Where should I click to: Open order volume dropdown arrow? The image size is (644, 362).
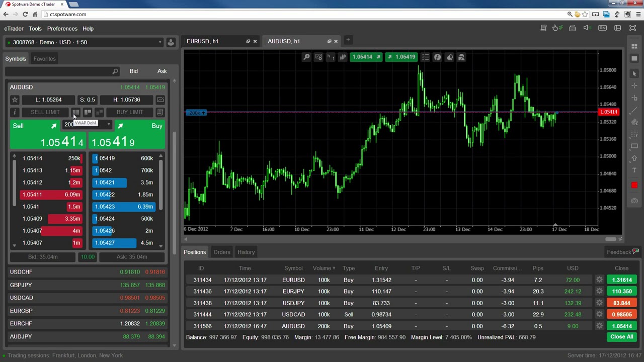(108, 124)
